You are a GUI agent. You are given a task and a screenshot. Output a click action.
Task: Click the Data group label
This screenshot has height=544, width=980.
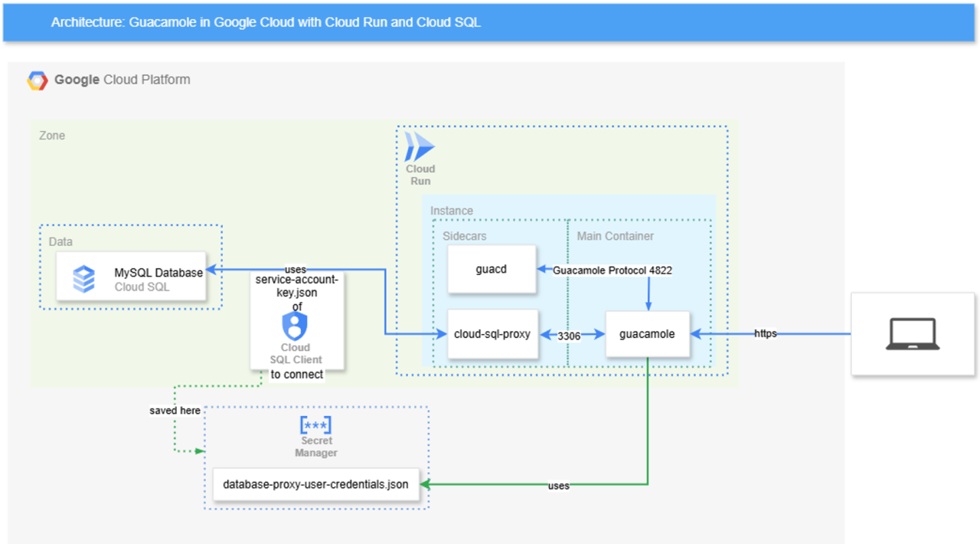coord(60,241)
